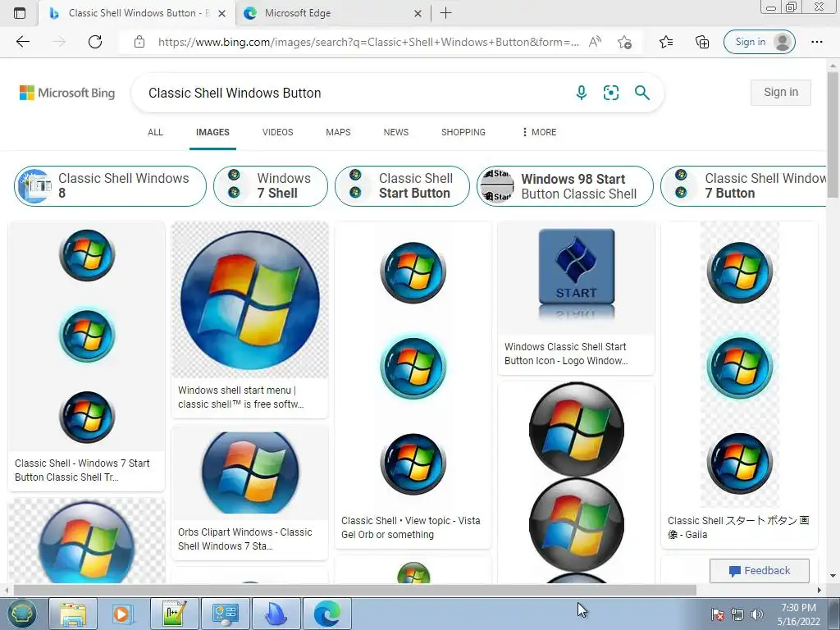The width and height of the screenshot is (840, 630).
Task: Open 'Classic Shell - Windows 7 Start Button' caption
Action: coord(82,470)
